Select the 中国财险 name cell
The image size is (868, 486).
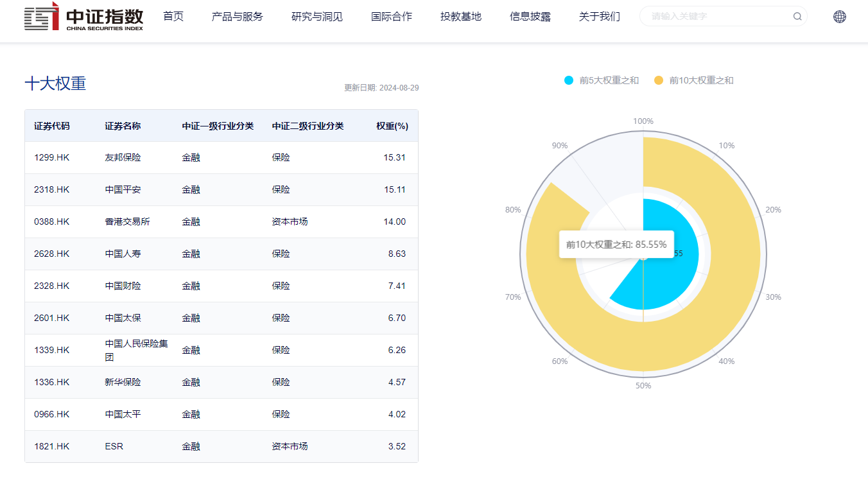pos(123,286)
